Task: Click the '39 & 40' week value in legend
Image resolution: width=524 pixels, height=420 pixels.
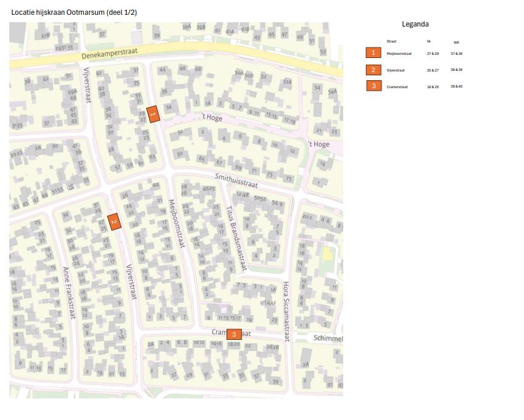Action: click(x=456, y=86)
